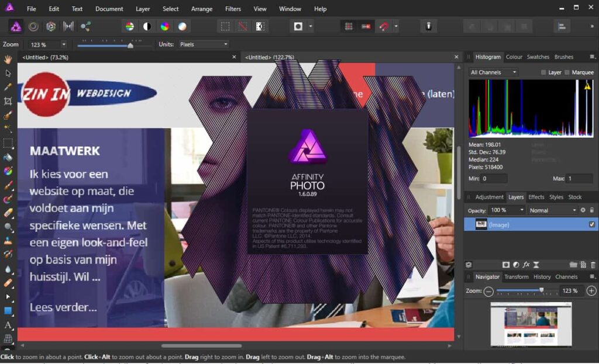
Task: Click the Navigator zoom out minus button
Action: click(488, 292)
